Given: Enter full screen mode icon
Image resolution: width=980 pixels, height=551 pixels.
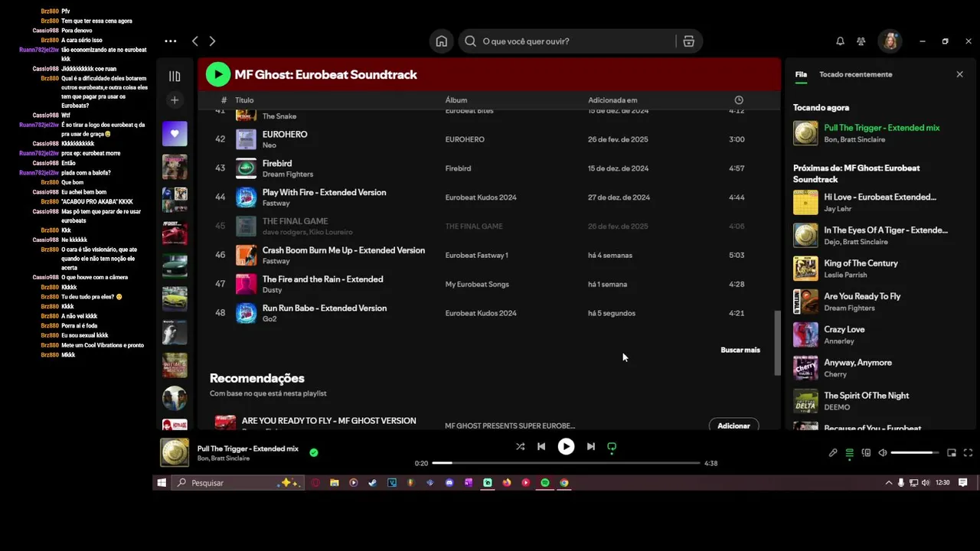Looking at the screenshot, I should coord(968,452).
